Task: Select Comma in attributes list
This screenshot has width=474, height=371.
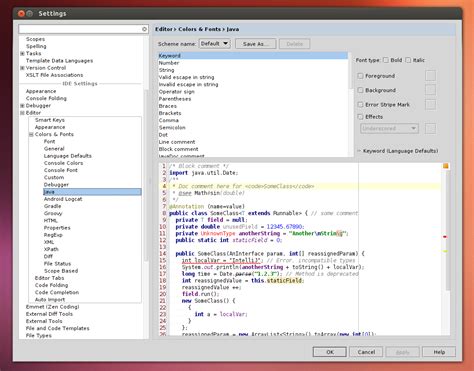Action: pos(253,120)
